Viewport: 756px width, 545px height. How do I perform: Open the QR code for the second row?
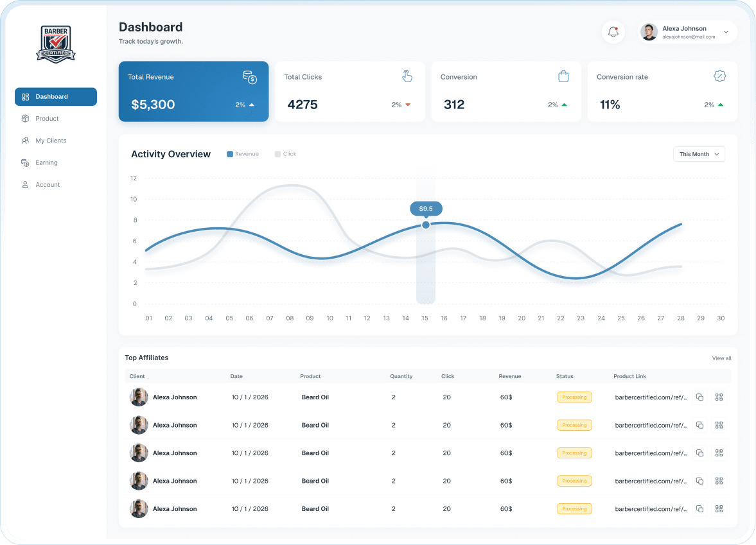(x=719, y=425)
